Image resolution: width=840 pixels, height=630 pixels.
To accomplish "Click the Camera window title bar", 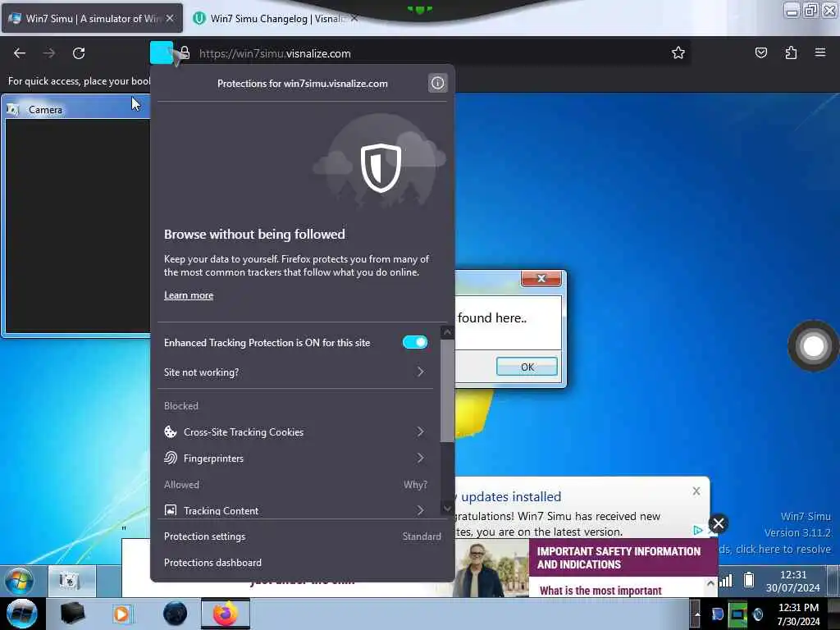I will (x=76, y=109).
